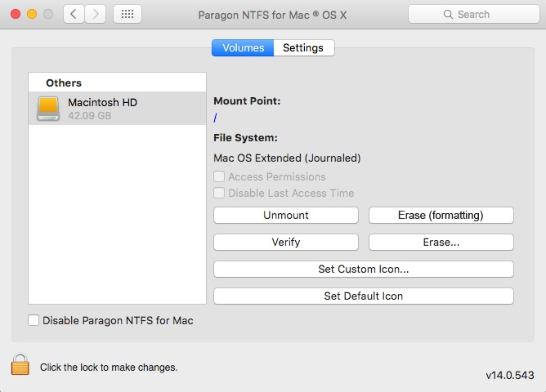Minimize the window with yellow button
The width and height of the screenshot is (546, 392).
32,15
